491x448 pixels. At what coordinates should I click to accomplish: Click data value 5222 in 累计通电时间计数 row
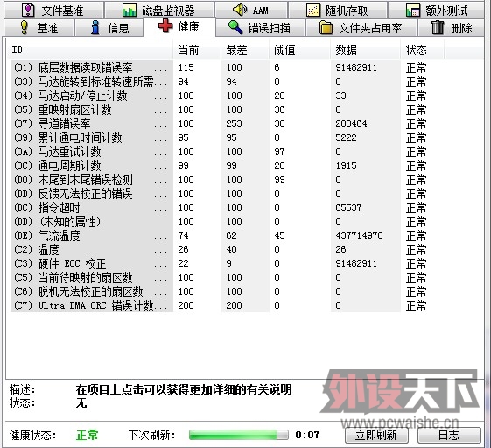346,137
